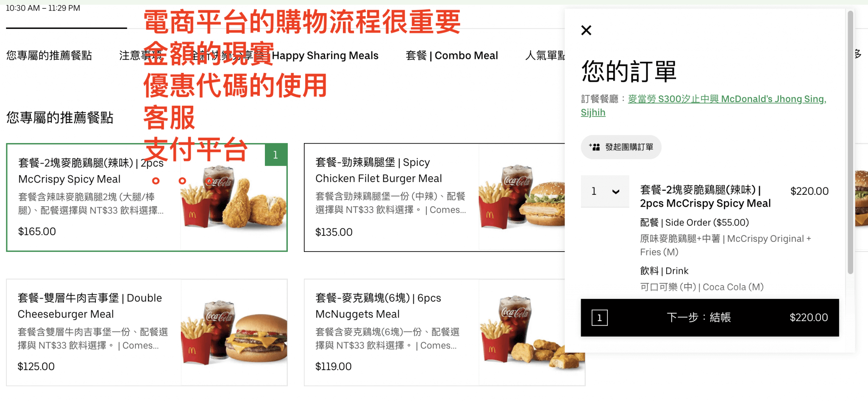Start a group order via 發起團購訂單
The image size is (868, 401).
[621, 147]
